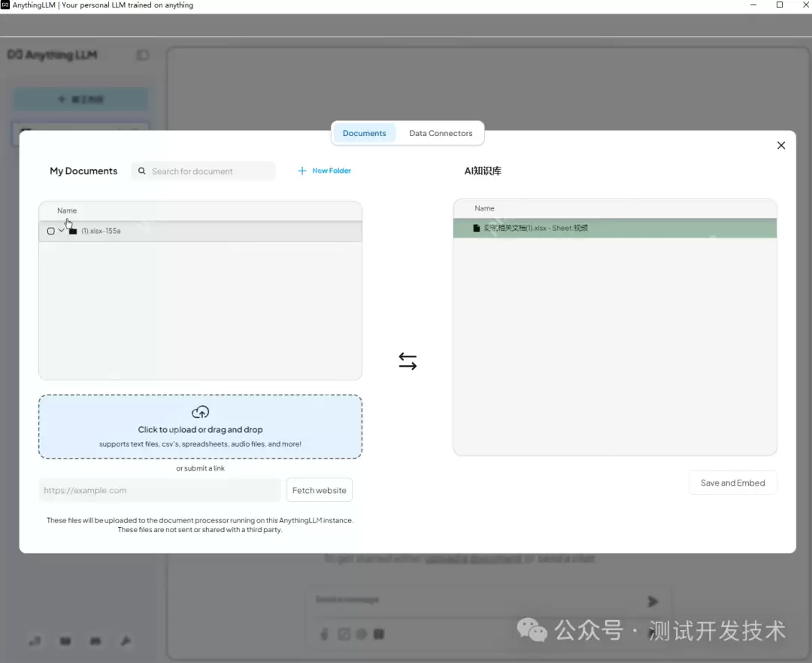Image resolution: width=812 pixels, height=663 pixels.
Task: Click the https://example.com link field
Action: [x=159, y=489]
